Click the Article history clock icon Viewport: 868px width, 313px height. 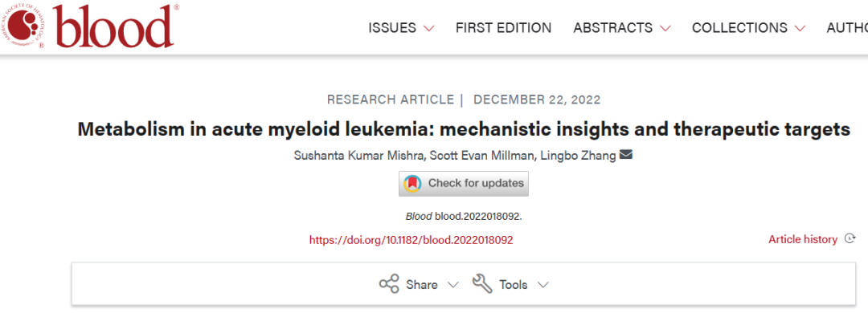(850, 239)
